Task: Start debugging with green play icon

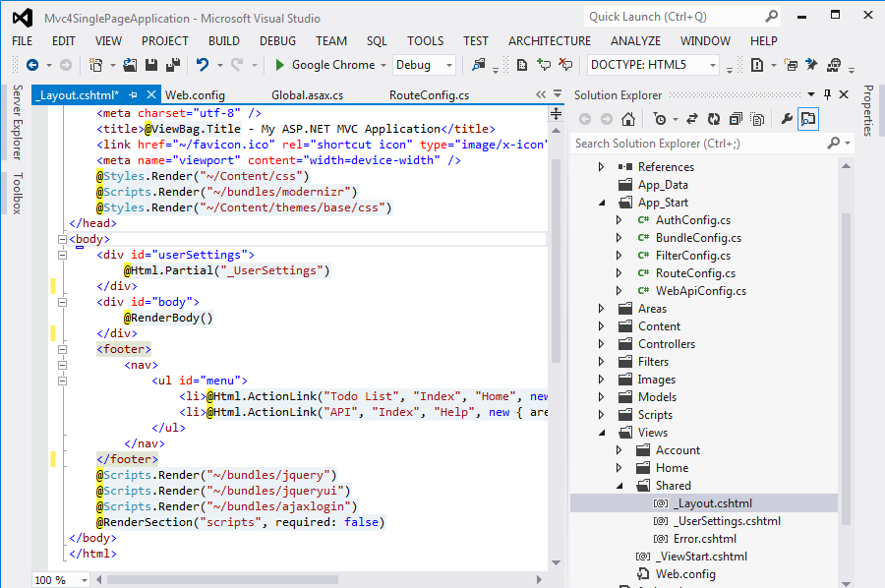Action: pos(279,65)
